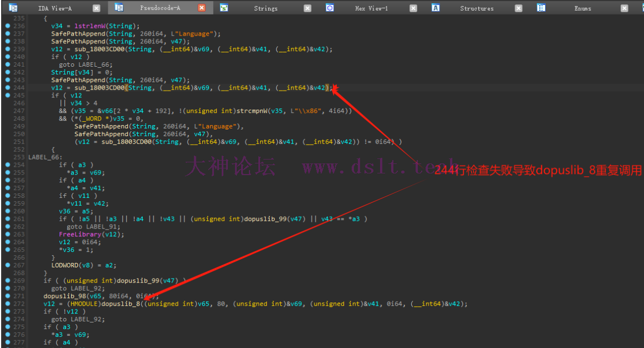The width and height of the screenshot is (644, 348).
Task: Click the FreeLibrary call on line 263
Action: coord(79,235)
